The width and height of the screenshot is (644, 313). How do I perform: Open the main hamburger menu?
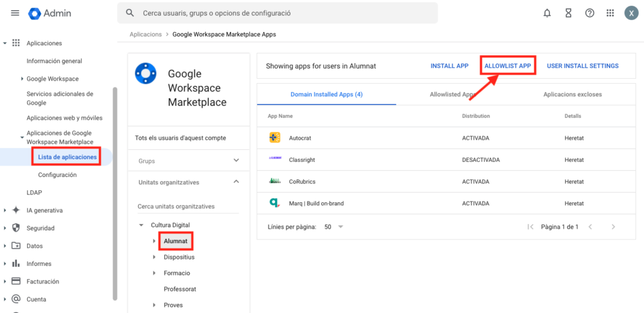pyautogui.click(x=15, y=13)
